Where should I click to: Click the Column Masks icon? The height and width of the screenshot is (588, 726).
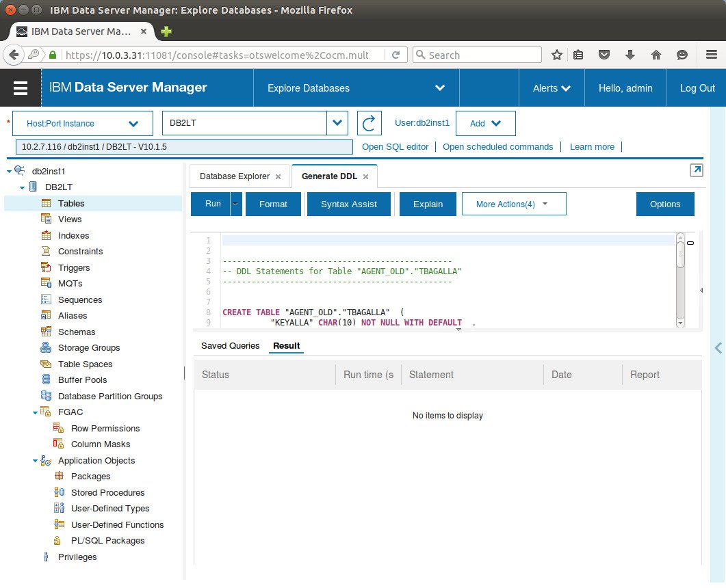pyautogui.click(x=59, y=444)
